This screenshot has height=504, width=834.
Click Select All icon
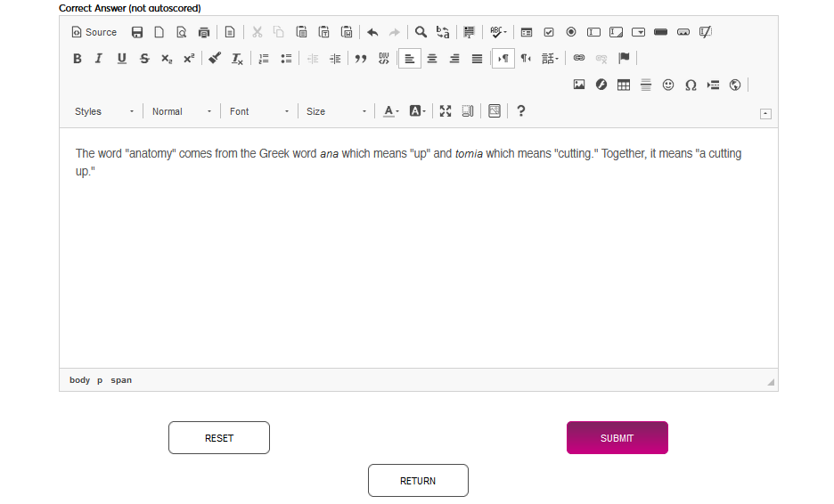tap(469, 32)
